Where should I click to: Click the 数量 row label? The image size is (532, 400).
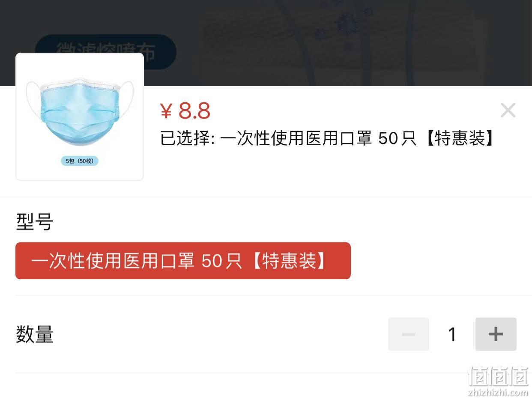point(35,334)
